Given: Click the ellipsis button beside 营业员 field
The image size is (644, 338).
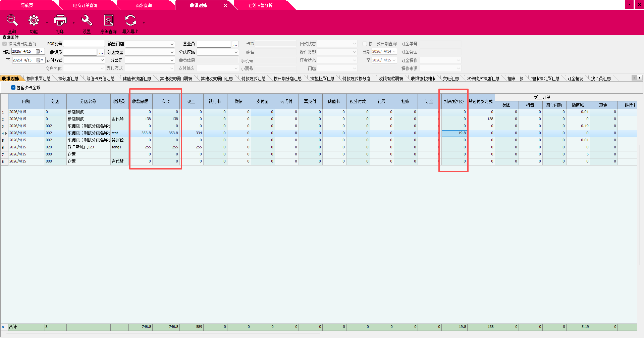Looking at the screenshot, I should point(235,44).
